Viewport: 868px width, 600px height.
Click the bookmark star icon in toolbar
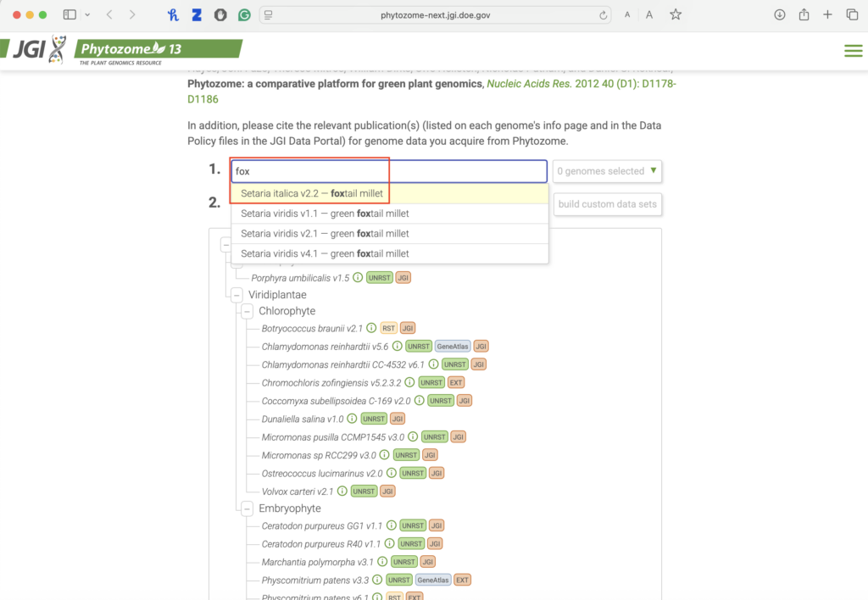[x=676, y=15]
